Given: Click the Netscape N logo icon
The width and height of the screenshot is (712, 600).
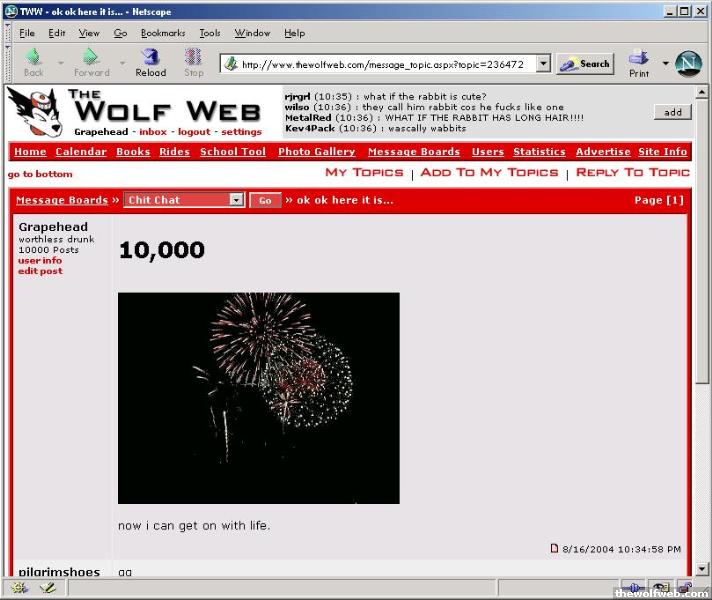Looking at the screenshot, I should pos(689,63).
